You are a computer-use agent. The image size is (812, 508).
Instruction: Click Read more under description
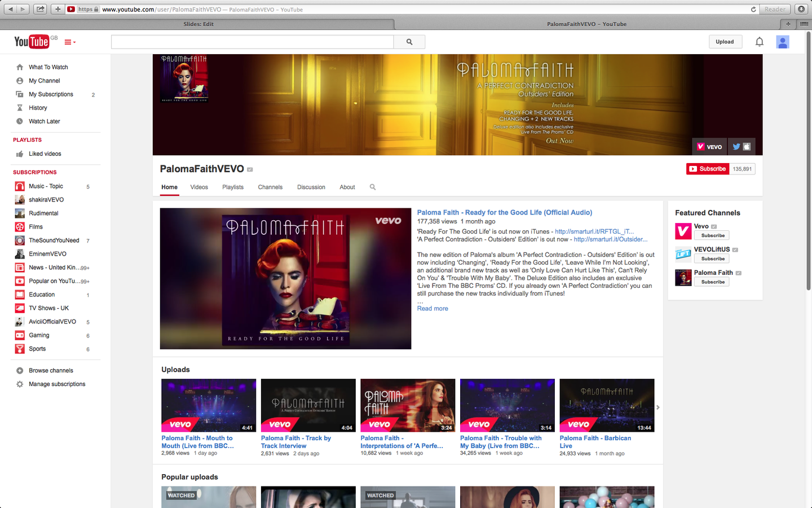(433, 309)
